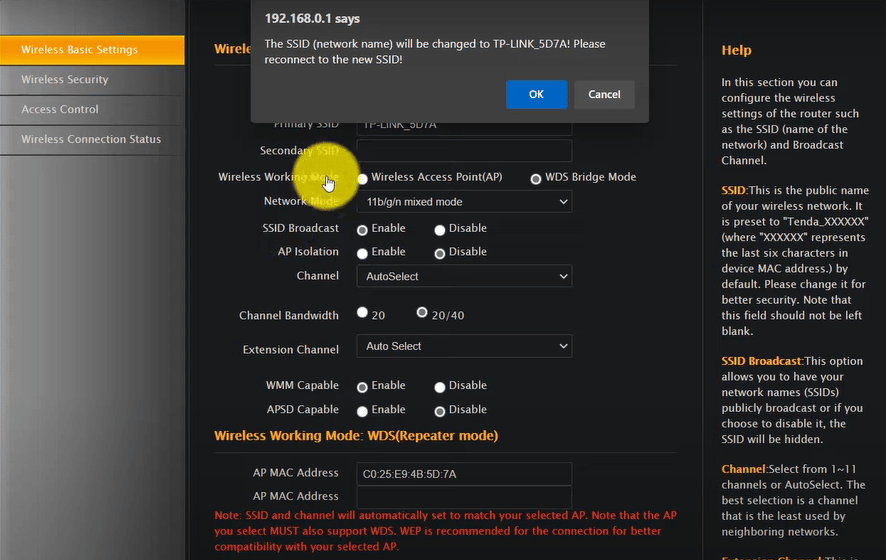Viewport: 886px width, 560px height.
Task: Open the Network Mode dropdown
Action: [464, 202]
